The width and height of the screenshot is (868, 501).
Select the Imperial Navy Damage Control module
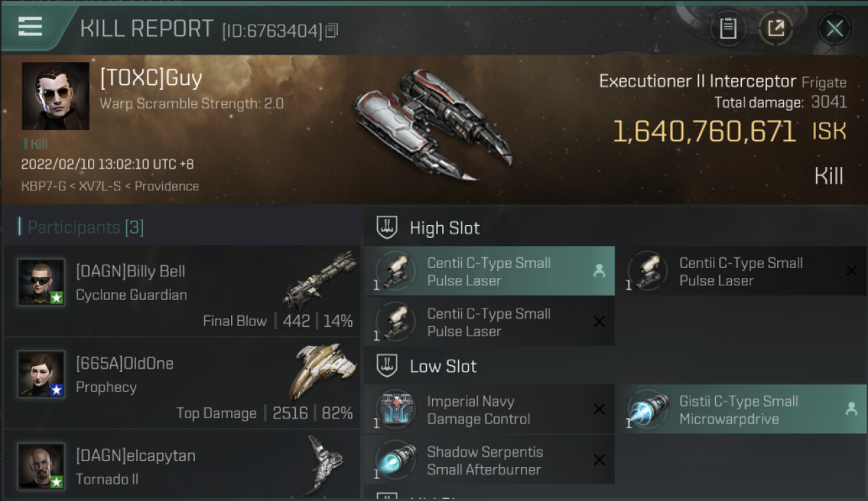(489, 409)
